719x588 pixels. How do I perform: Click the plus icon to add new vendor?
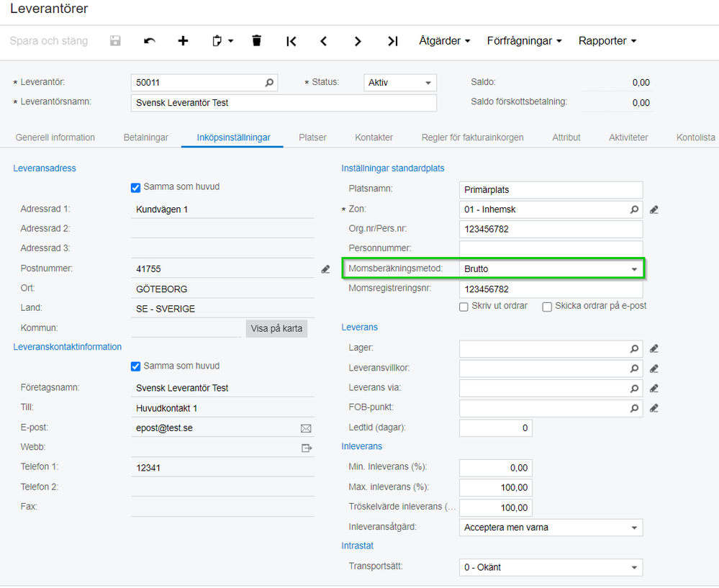[184, 41]
